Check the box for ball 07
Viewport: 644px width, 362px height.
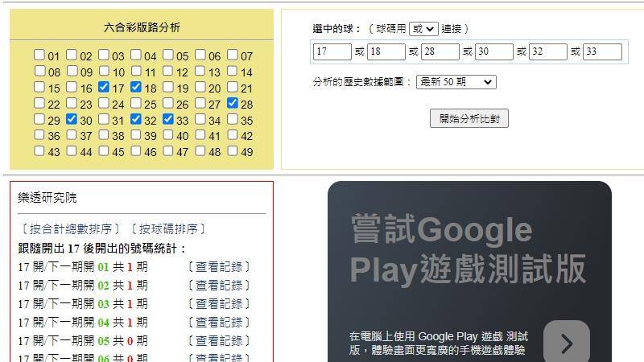tap(233, 56)
